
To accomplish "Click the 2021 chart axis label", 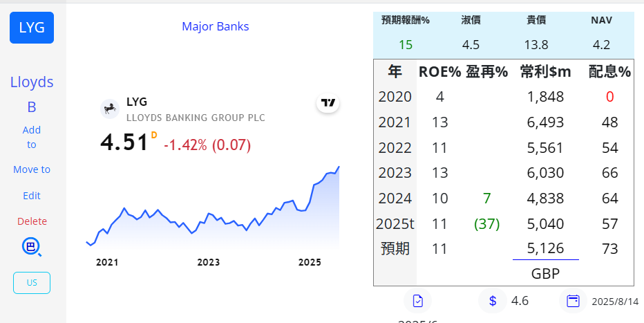I will [107, 263].
